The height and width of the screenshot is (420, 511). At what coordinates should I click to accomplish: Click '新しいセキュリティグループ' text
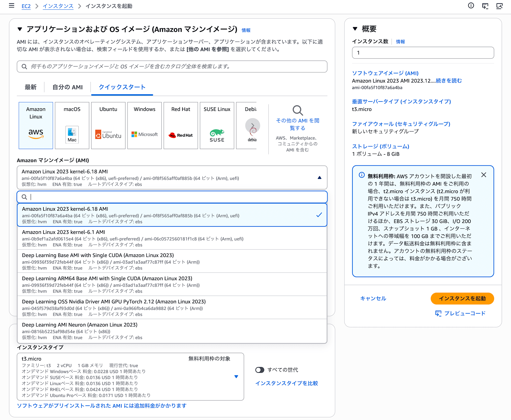385,131
